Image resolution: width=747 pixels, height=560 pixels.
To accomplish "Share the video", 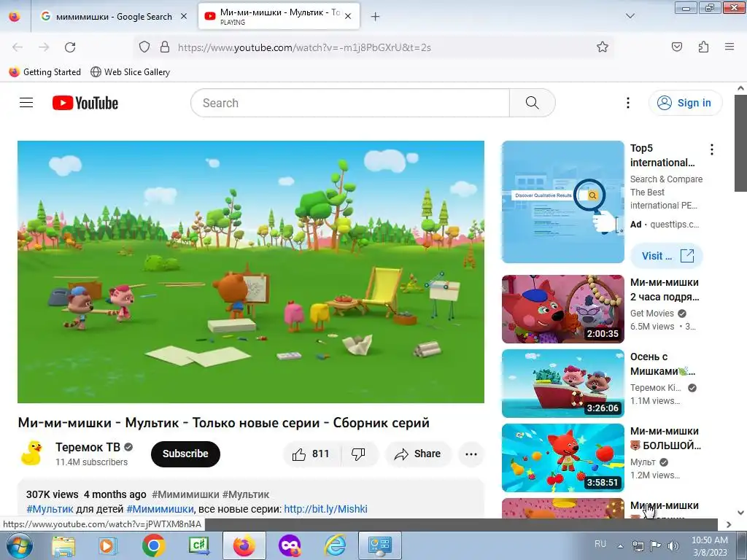I will coord(418,454).
